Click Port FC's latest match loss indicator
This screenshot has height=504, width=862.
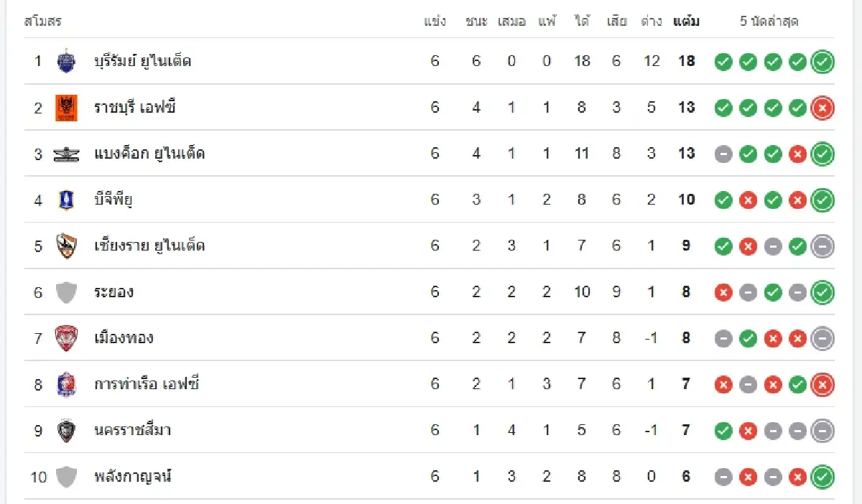click(x=822, y=385)
